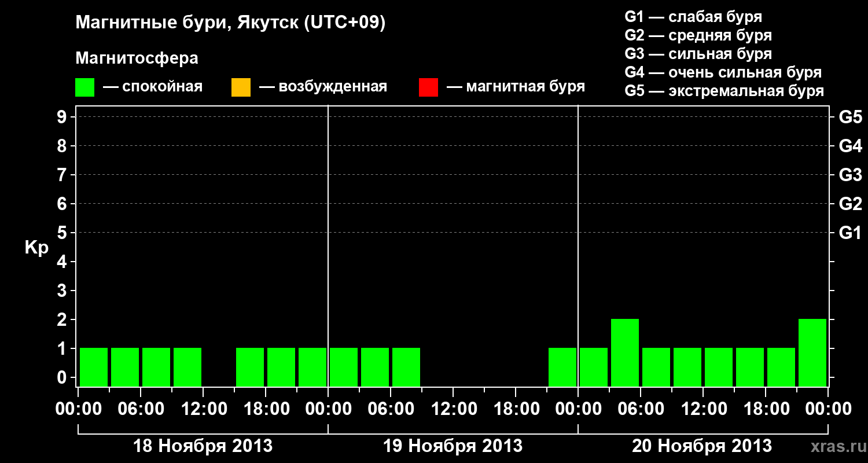Click the "— магнитная буря" legend label
868x463 pixels.
pyautogui.click(x=516, y=87)
